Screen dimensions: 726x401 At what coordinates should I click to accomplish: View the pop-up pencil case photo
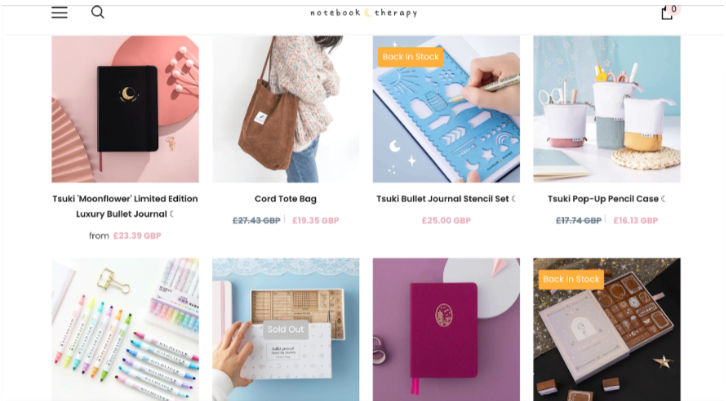click(x=607, y=109)
